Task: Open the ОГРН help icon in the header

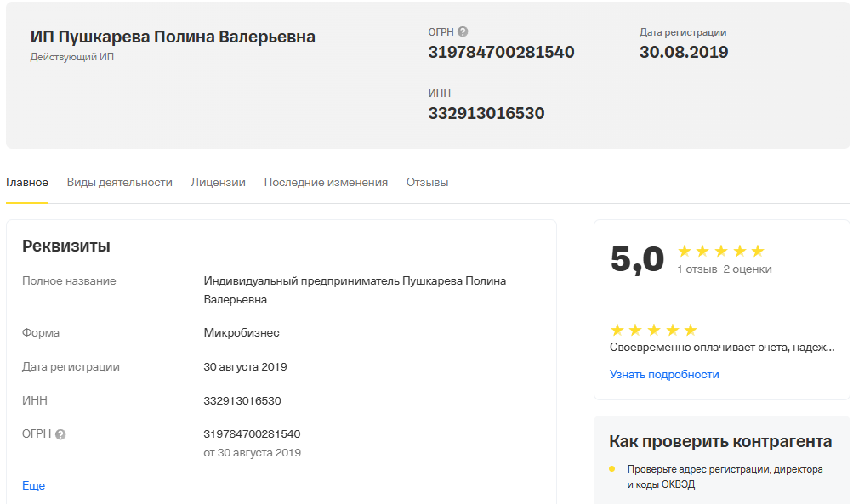Action: coord(462,31)
